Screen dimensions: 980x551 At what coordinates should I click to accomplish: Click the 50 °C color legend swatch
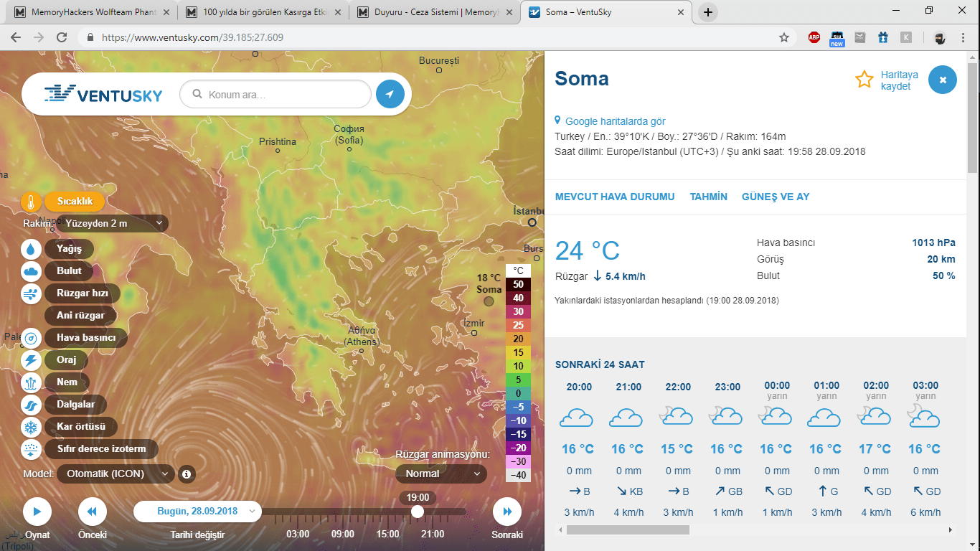pyautogui.click(x=518, y=284)
